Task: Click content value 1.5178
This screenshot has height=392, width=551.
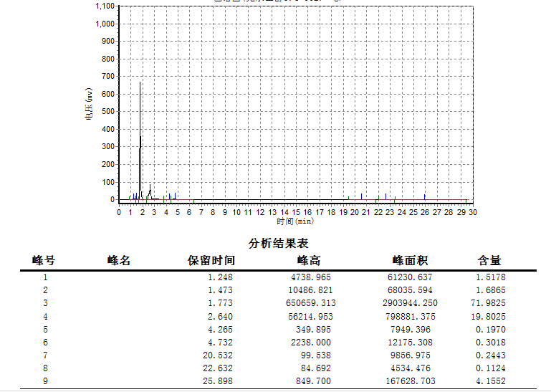Action: point(491,277)
